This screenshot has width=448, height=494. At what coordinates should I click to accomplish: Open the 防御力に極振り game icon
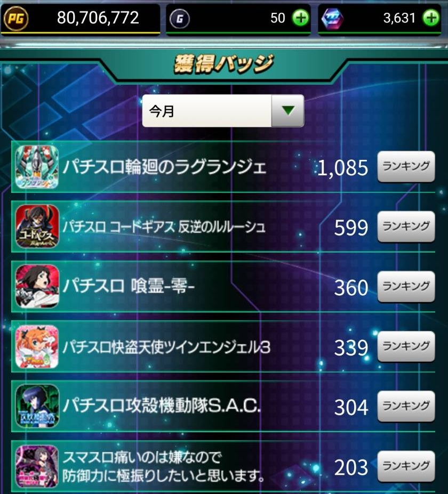coord(37,466)
